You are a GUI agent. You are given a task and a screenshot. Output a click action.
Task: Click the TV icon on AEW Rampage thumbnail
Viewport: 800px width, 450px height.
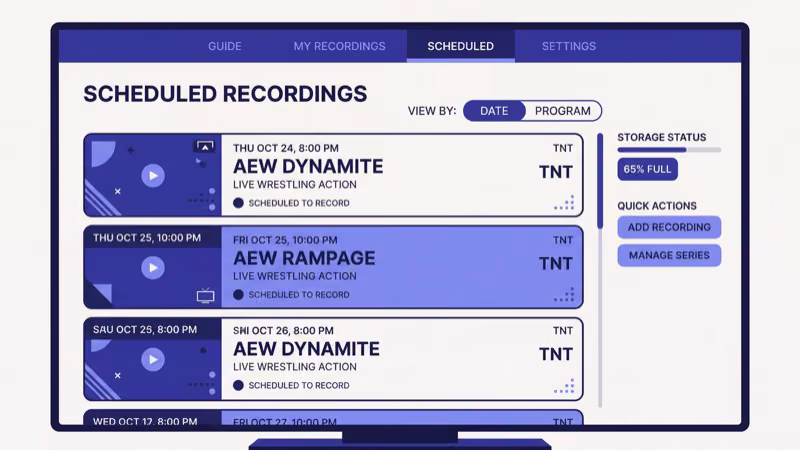[x=206, y=295]
